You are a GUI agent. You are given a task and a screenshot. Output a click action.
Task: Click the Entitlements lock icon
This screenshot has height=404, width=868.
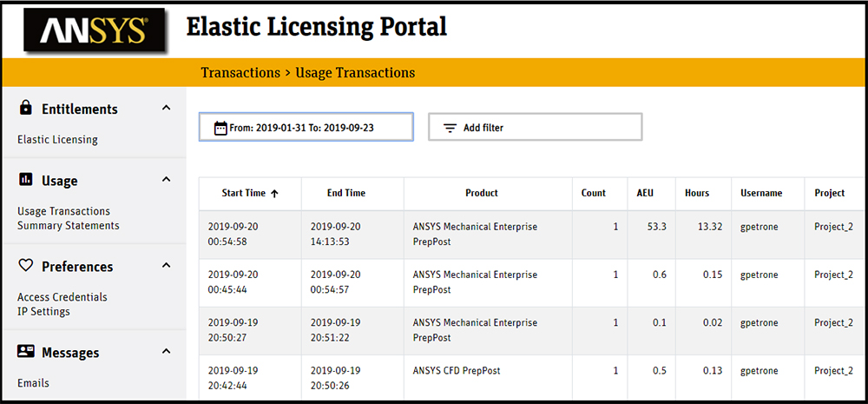26,109
